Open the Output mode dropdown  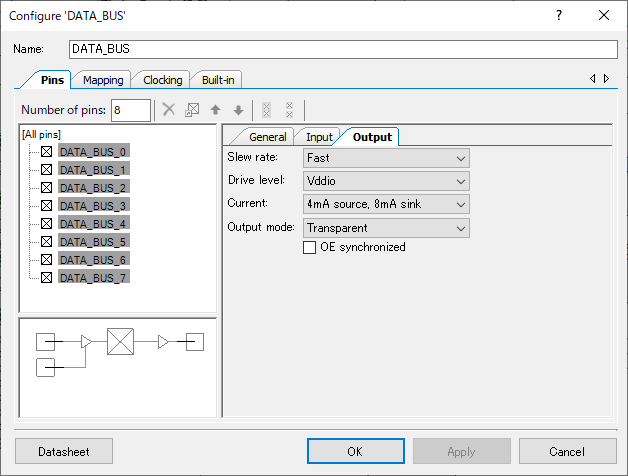[x=386, y=228]
